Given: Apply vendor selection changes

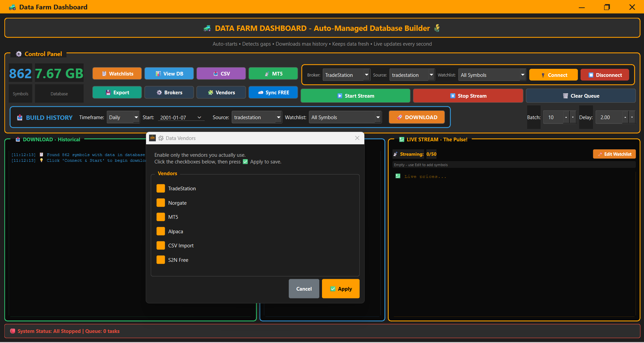Looking at the screenshot, I should click(x=340, y=289).
